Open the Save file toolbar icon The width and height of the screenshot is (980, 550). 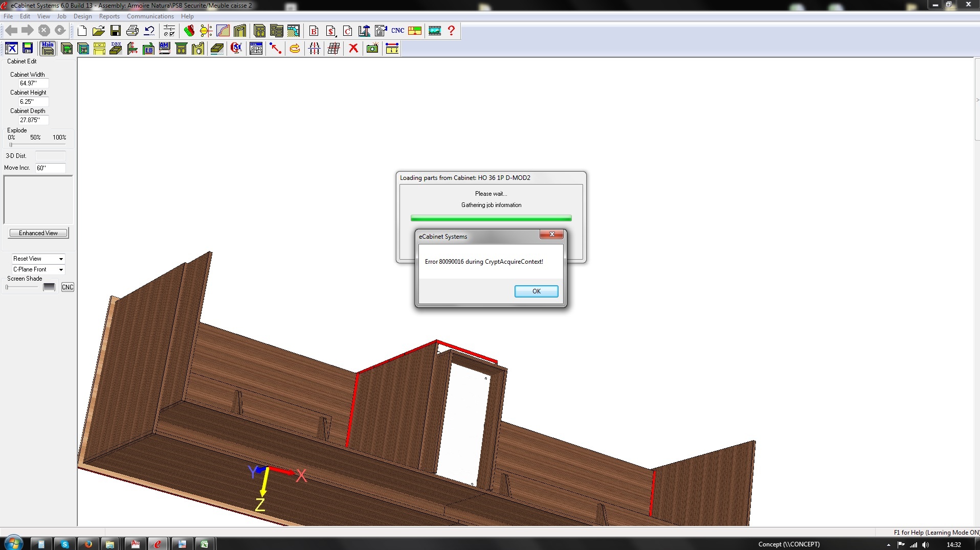tap(116, 31)
